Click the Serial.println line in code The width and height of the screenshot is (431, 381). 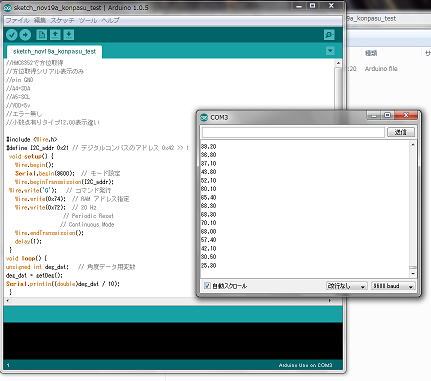tap(63, 284)
